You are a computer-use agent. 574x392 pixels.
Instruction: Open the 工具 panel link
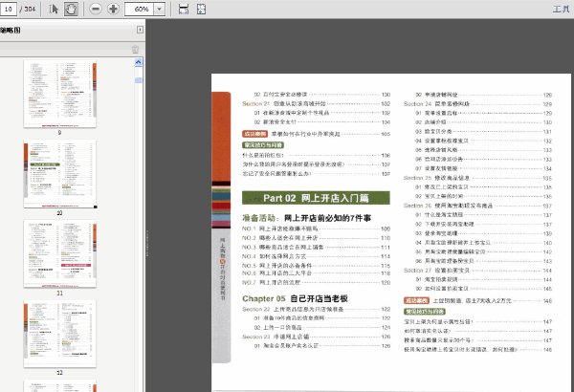pyautogui.click(x=561, y=10)
